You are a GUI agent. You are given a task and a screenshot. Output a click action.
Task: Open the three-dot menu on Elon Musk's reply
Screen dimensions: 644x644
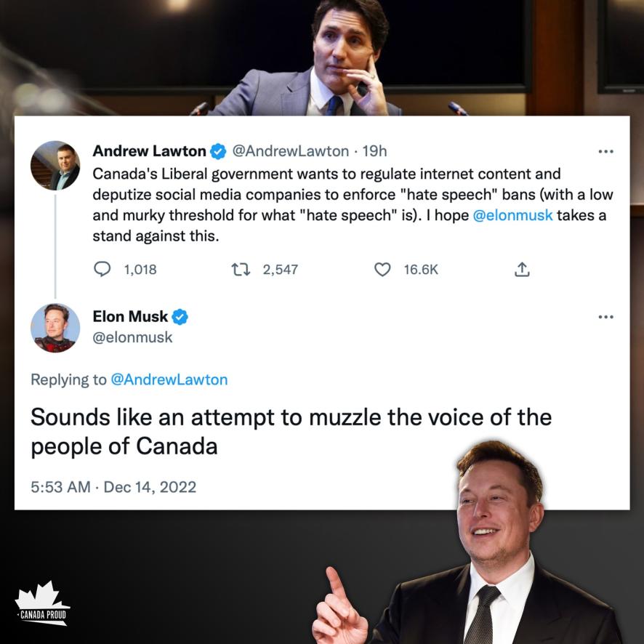(x=605, y=317)
